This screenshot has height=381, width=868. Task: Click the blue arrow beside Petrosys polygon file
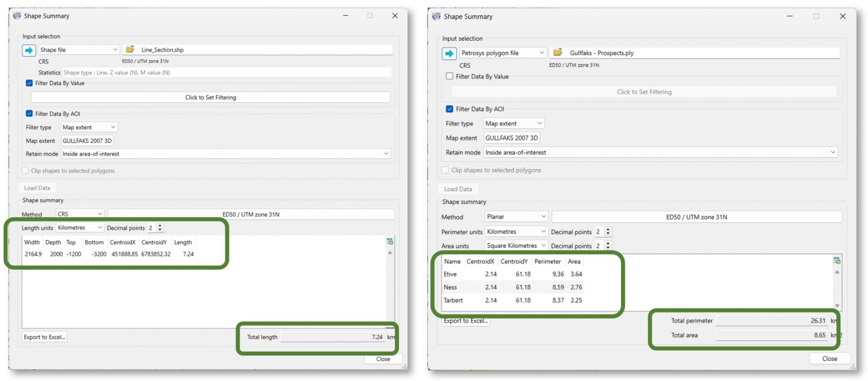pos(450,53)
